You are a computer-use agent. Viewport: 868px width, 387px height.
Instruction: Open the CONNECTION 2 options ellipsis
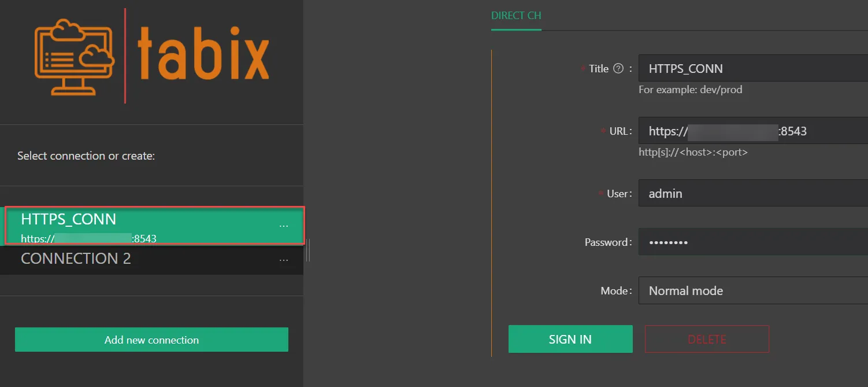(284, 261)
